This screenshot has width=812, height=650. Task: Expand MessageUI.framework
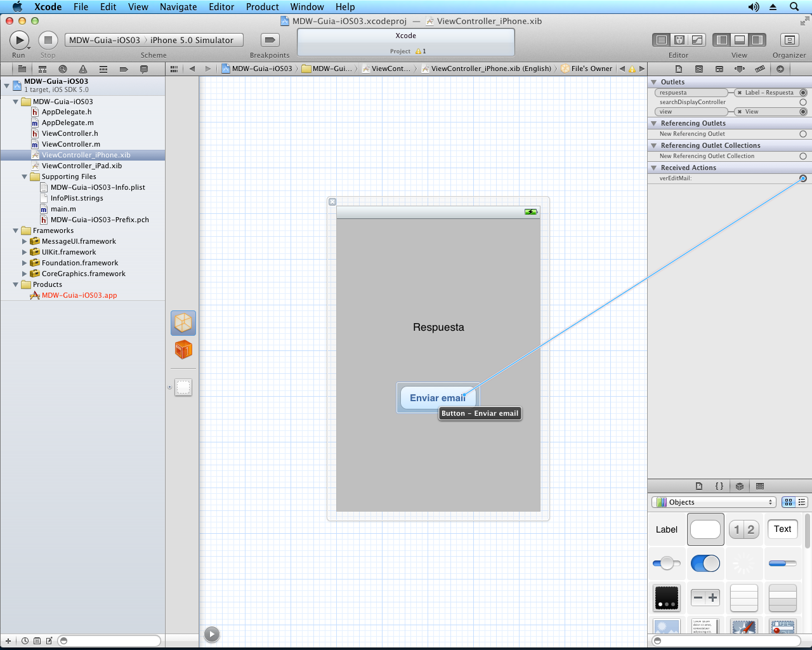(25, 242)
